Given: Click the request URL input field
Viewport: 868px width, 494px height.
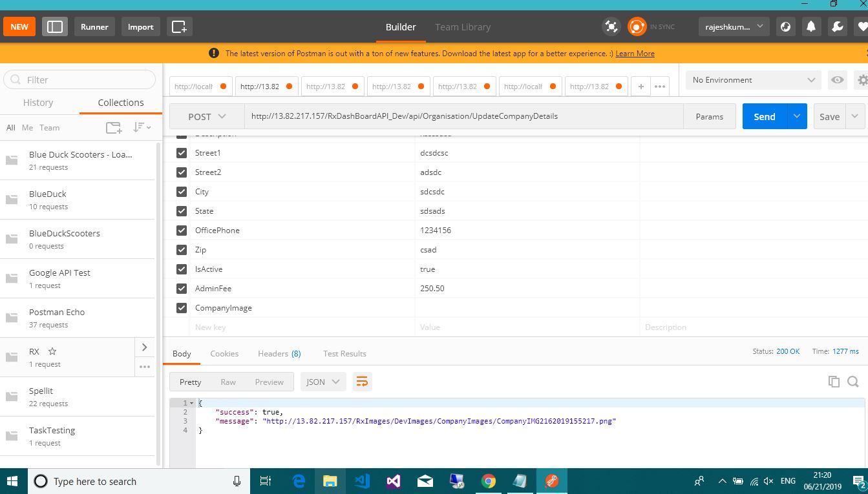Looking at the screenshot, I should (463, 117).
